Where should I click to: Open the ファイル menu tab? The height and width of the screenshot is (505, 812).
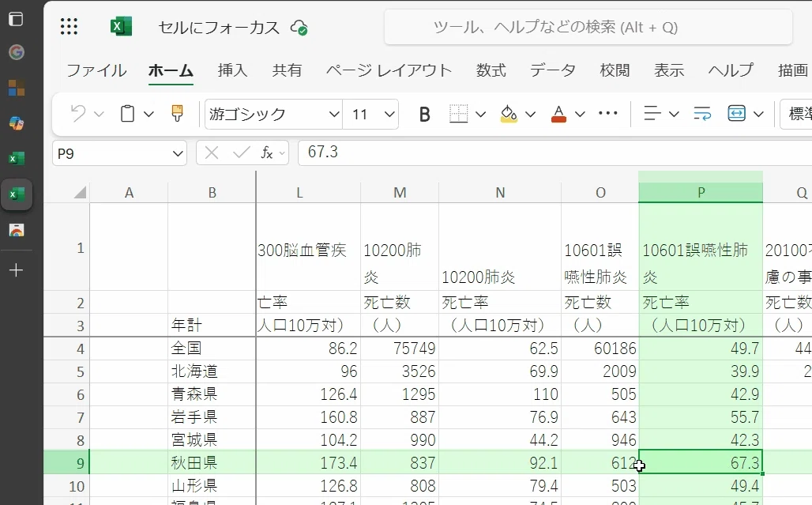(97, 70)
